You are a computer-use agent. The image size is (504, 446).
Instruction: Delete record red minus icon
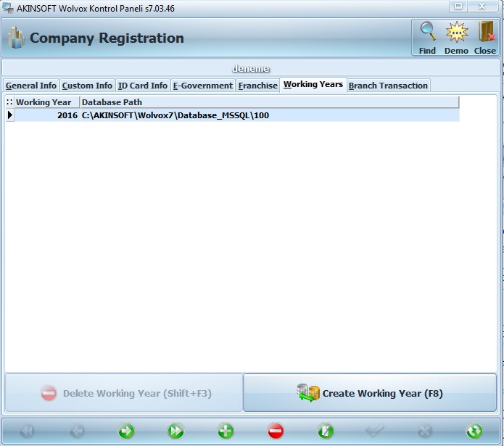click(276, 431)
